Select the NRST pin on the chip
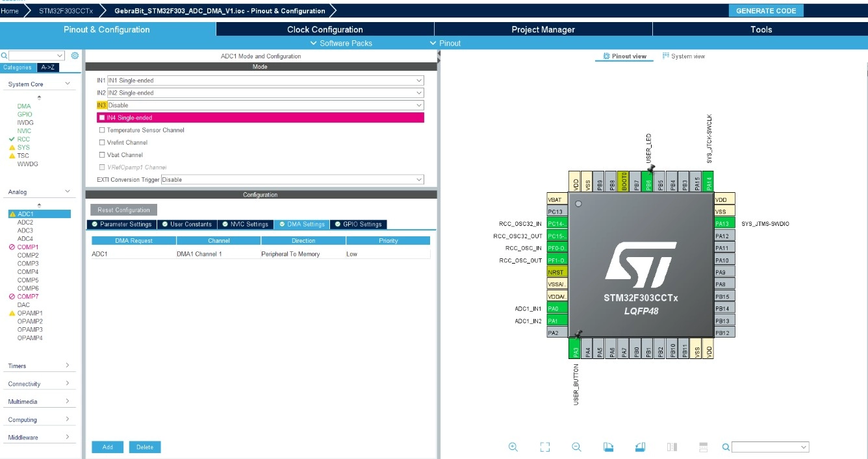The width and height of the screenshot is (868, 459). [557, 272]
